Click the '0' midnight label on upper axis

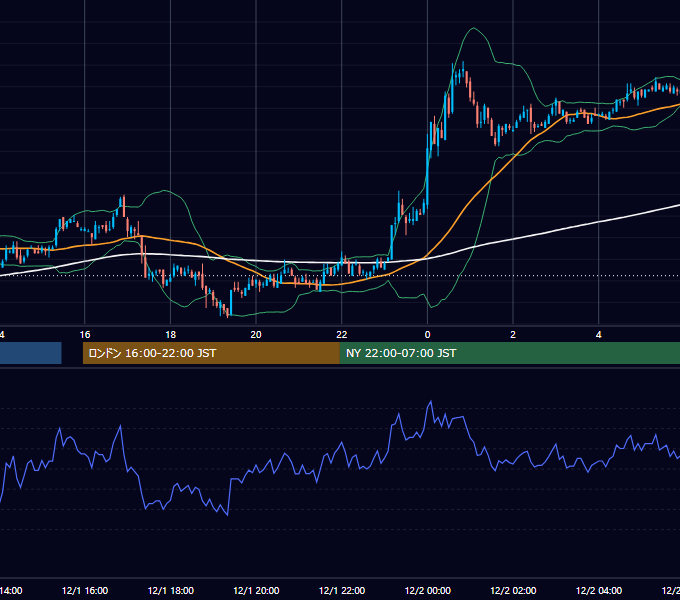[427, 335]
